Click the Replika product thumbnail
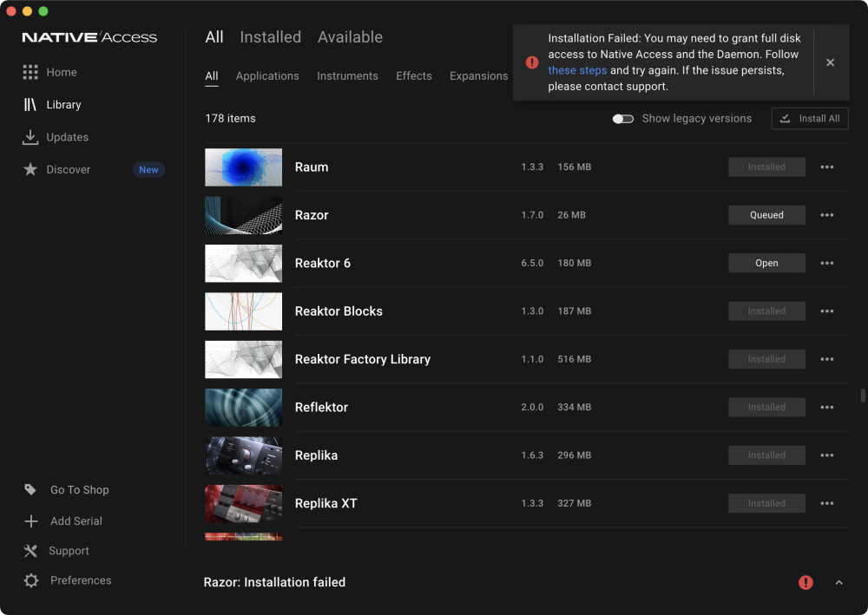 coord(244,455)
